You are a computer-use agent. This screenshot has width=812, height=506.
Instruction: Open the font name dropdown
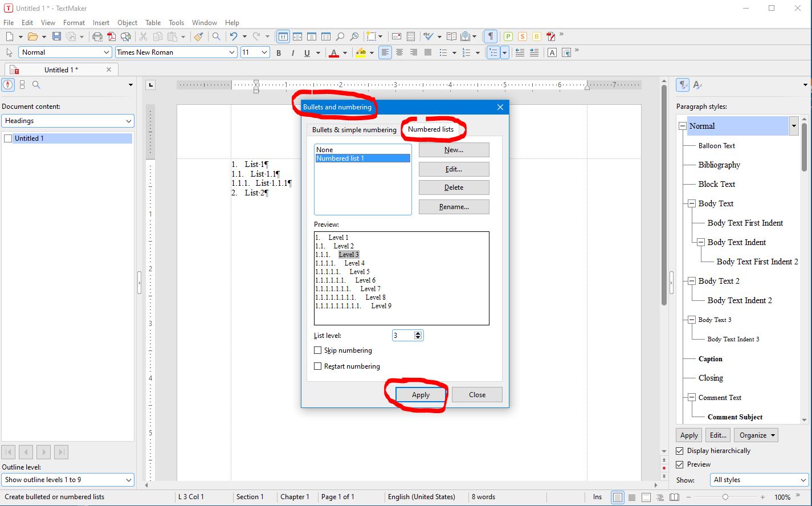(x=231, y=52)
